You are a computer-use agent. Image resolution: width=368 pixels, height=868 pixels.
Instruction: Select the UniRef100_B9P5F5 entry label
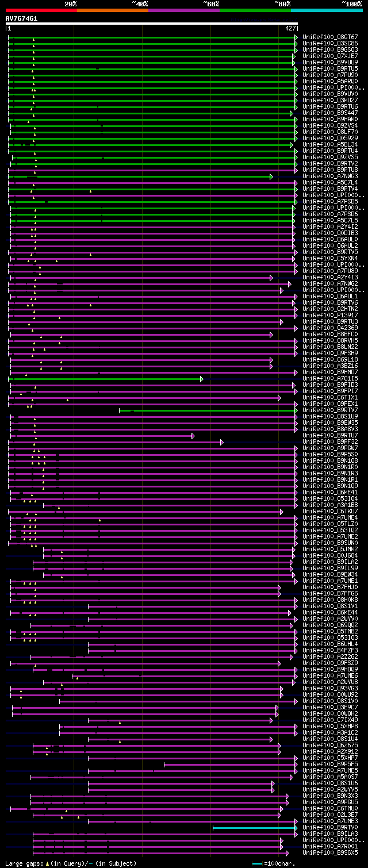click(330, 764)
